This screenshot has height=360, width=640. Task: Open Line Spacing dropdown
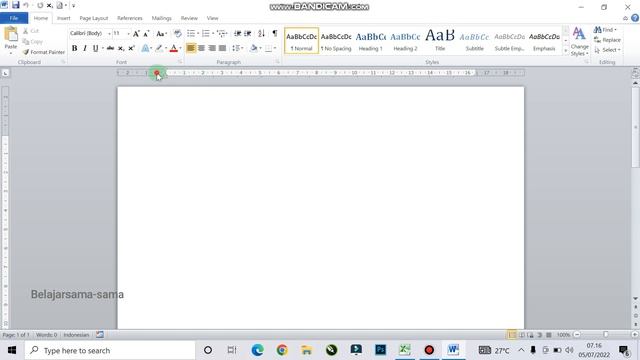243,48
